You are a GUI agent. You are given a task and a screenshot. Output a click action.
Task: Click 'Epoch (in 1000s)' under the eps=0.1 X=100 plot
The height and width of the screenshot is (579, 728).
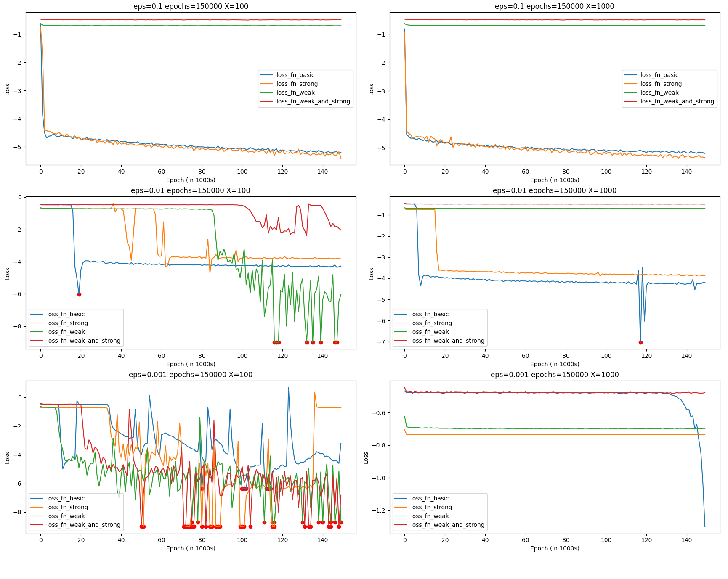[191, 180]
